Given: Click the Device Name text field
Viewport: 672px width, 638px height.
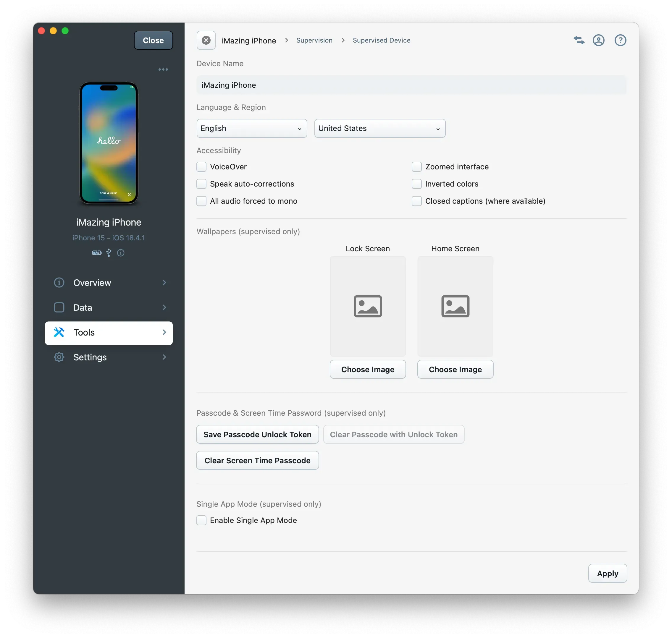Looking at the screenshot, I should coord(411,85).
